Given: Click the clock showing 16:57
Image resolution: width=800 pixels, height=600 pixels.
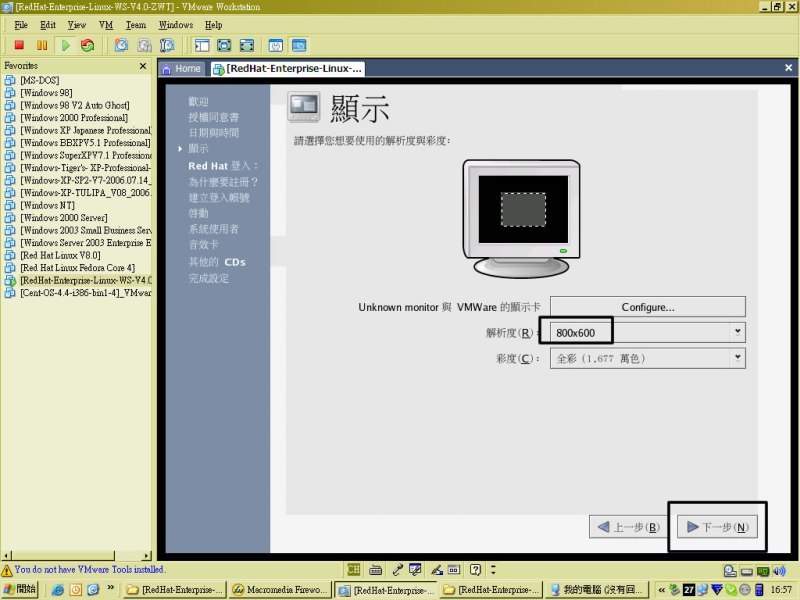Looking at the screenshot, I should pos(781,590).
